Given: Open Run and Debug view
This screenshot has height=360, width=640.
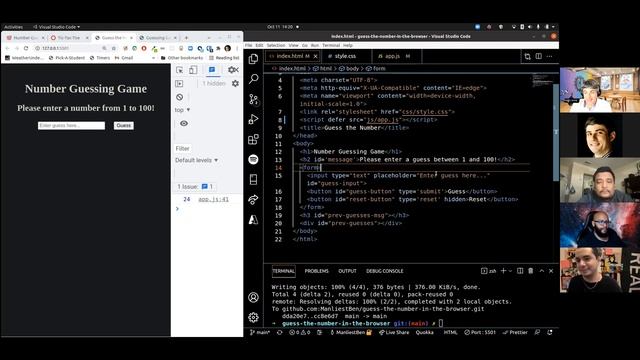Looking at the screenshot, I should click(x=253, y=119).
